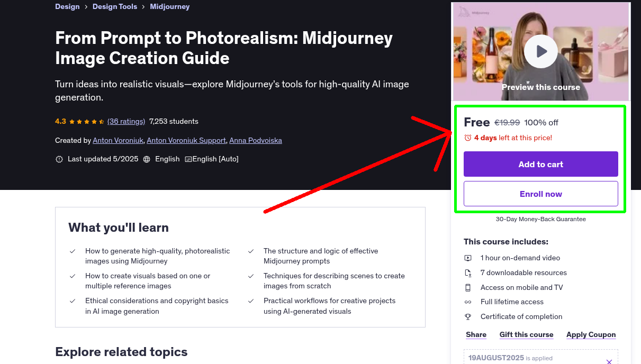Click Explore related topics heading
The image size is (641, 364).
click(121, 352)
